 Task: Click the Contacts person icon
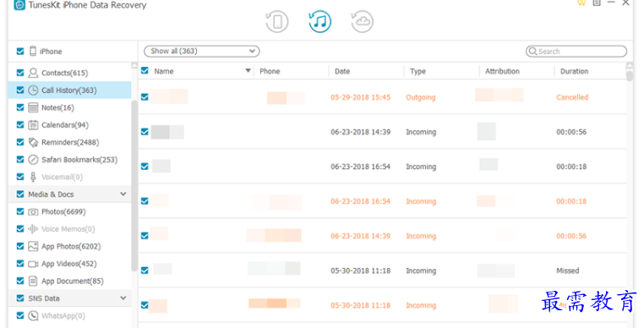[x=33, y=74]
